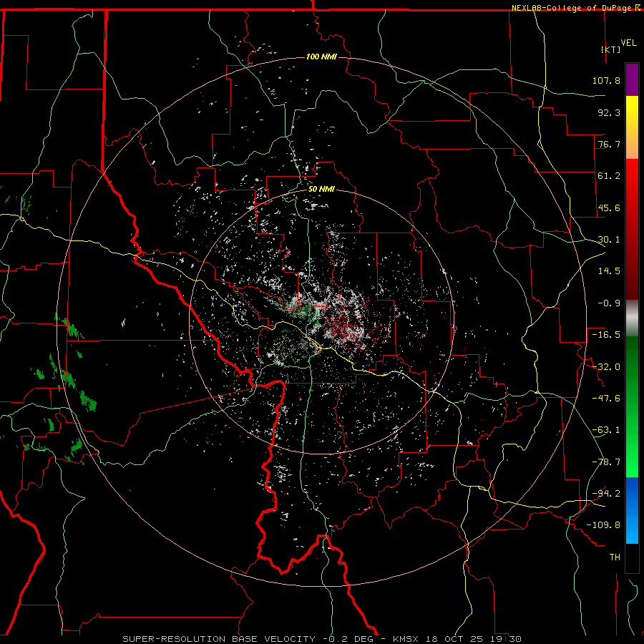Click the [KT] units label
The height and width of the screenshot is (644, 644).
pyautogui.click(x=611, y=49)
